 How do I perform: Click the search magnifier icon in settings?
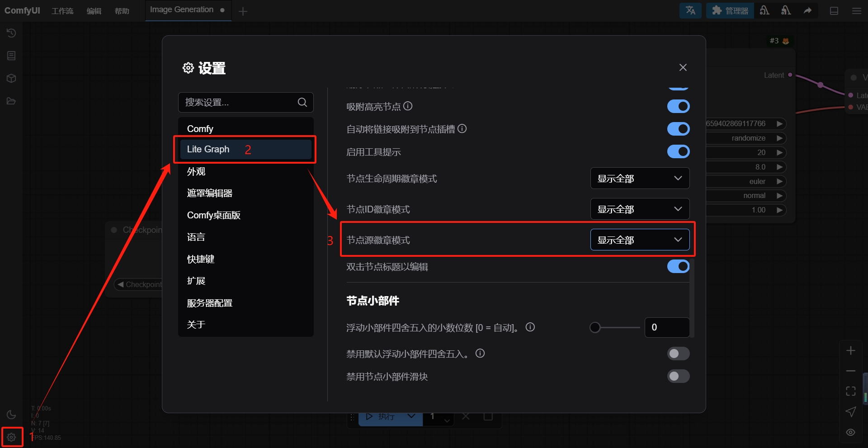[x=302, y=102]
